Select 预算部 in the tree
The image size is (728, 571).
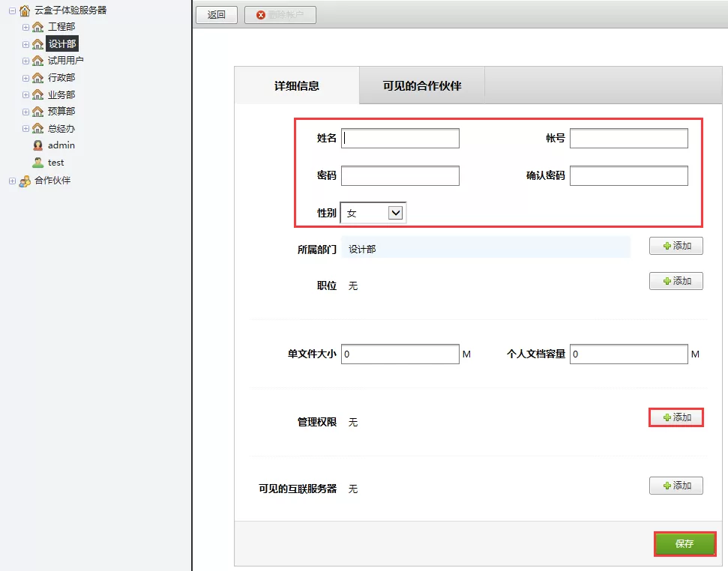click(x=61, y=112)
